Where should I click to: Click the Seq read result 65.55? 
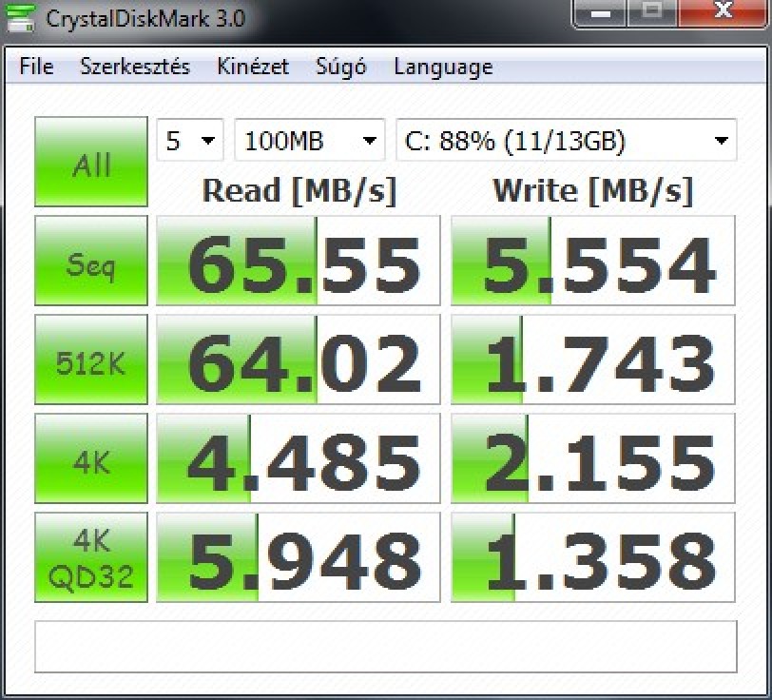[x=299, y=261]
